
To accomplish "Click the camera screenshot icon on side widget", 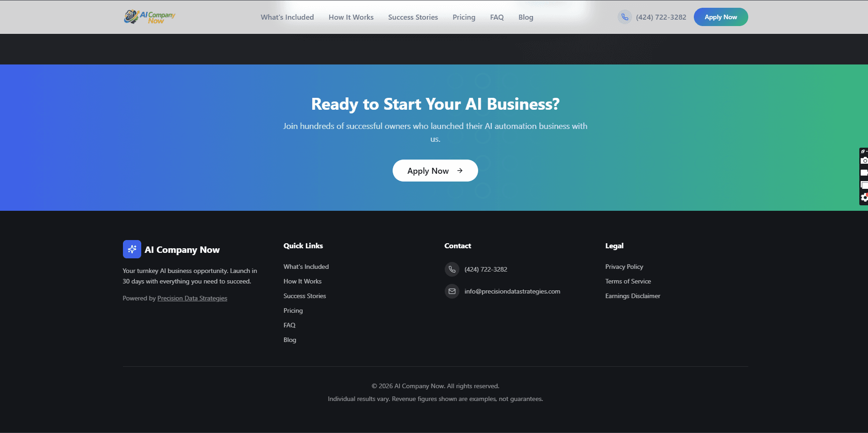I will (864, 160).
